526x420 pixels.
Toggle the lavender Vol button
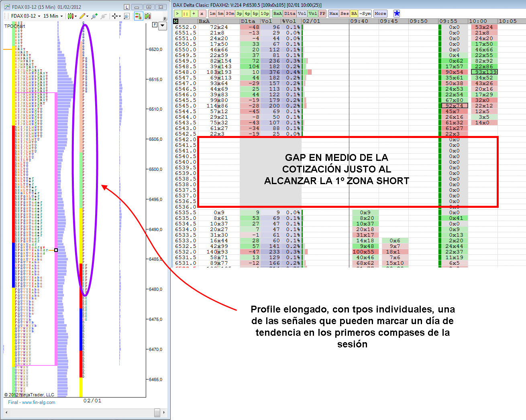(302, 14)
